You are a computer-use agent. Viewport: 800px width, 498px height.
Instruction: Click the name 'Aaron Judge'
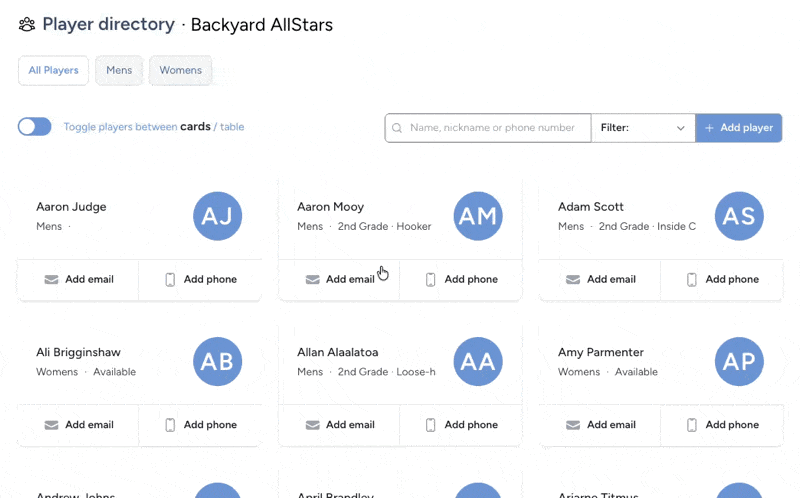71,207
